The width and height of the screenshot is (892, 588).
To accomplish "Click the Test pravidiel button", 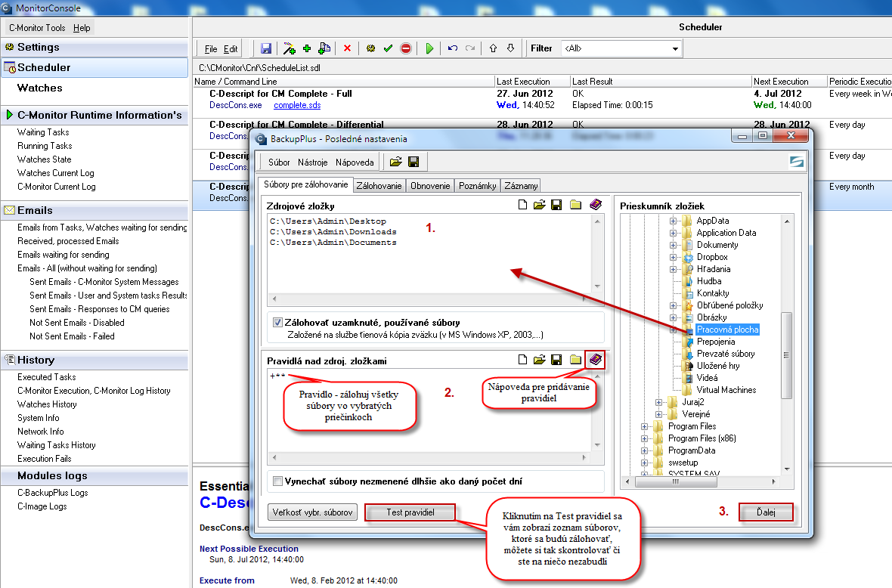I will click(x=410, y=512).
